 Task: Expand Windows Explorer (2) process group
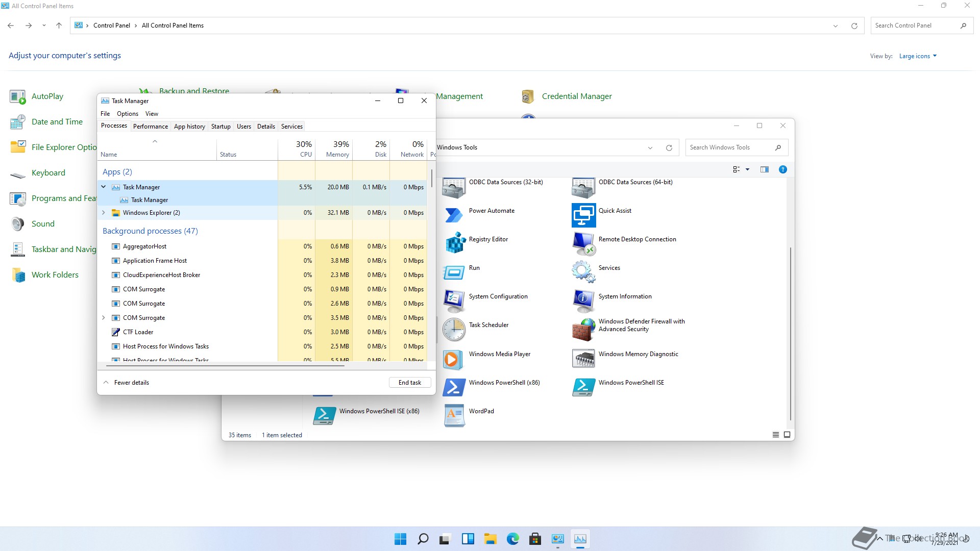coord(104,212)
